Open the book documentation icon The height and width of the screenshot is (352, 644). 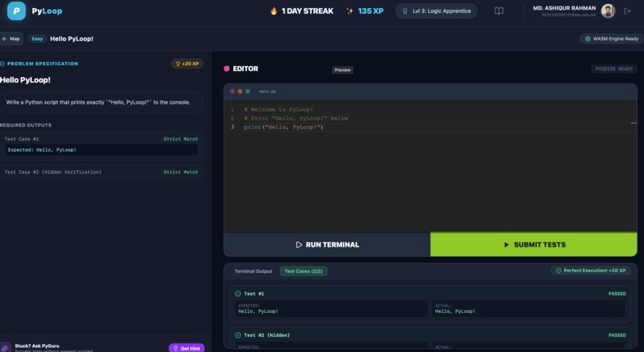coord(499,11)
